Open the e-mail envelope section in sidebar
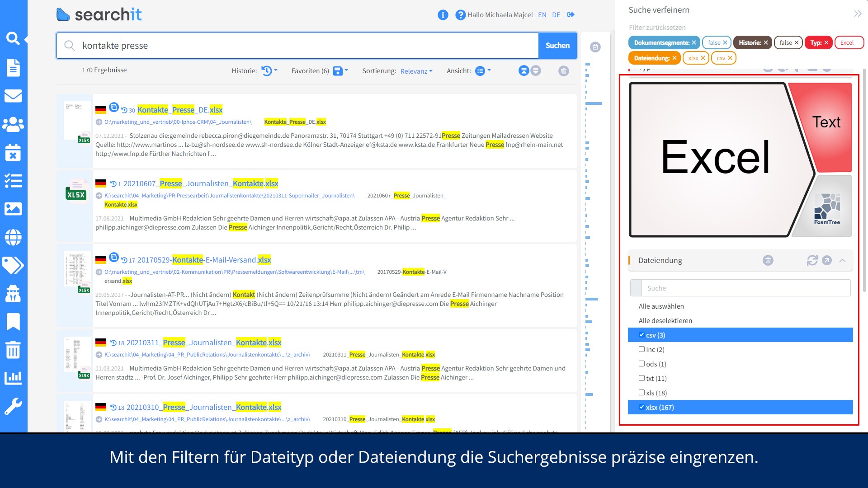The height and width of the screenshot is (488, 868). (x=13, y=96)
